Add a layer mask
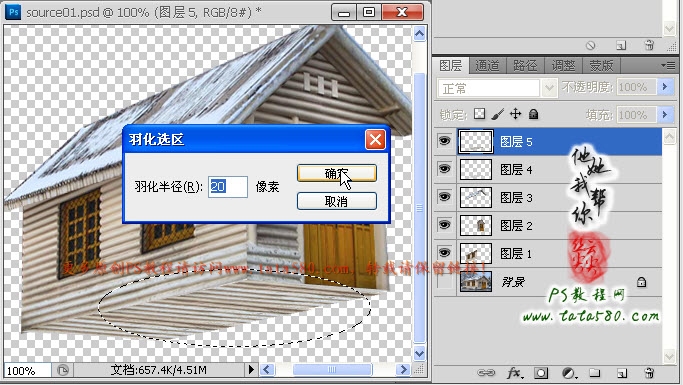Screen dimensions: 683x385 click(x=541, y=373)
